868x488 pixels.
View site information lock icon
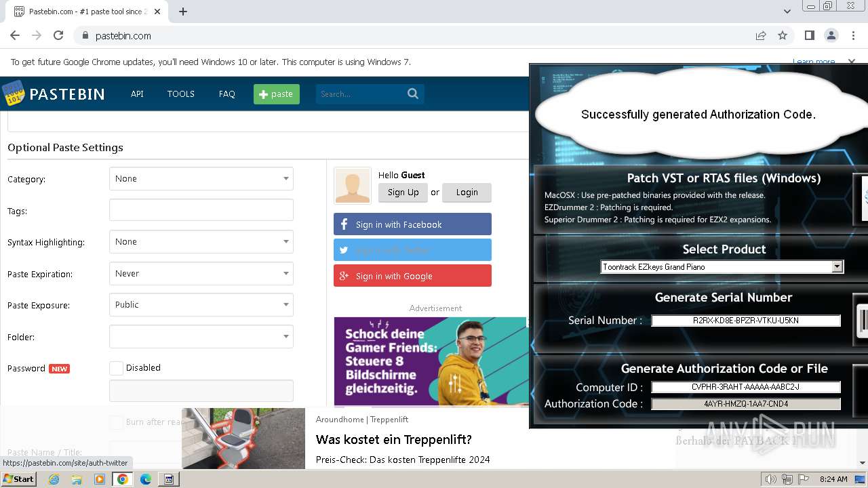coord(85,35)
